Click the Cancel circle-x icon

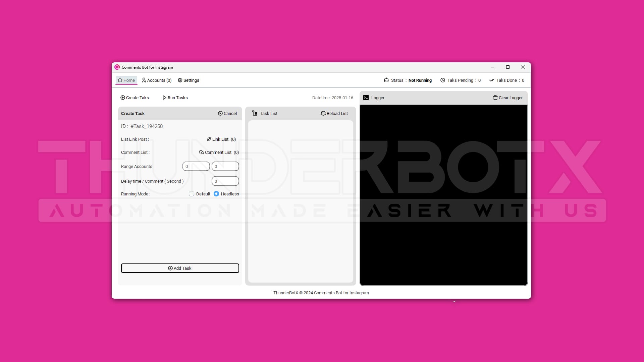tap(220, 113)
